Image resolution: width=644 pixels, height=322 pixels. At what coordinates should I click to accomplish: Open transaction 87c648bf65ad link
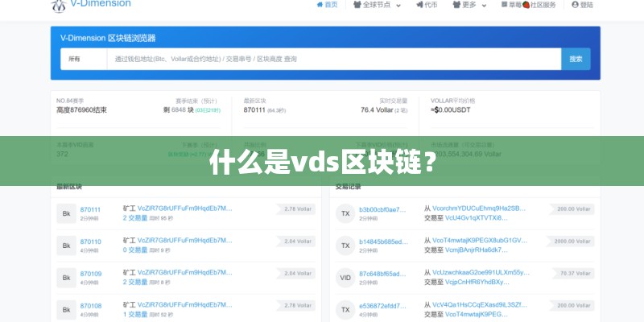point(383,274)
